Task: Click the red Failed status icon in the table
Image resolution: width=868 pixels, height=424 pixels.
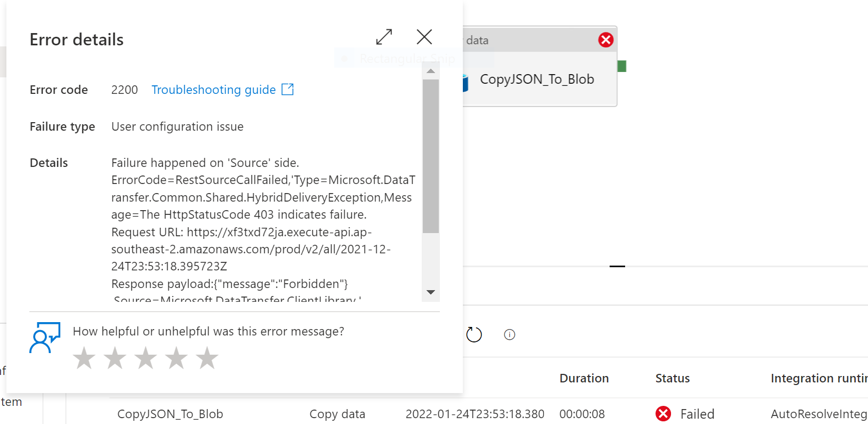Action: (664, 414)
